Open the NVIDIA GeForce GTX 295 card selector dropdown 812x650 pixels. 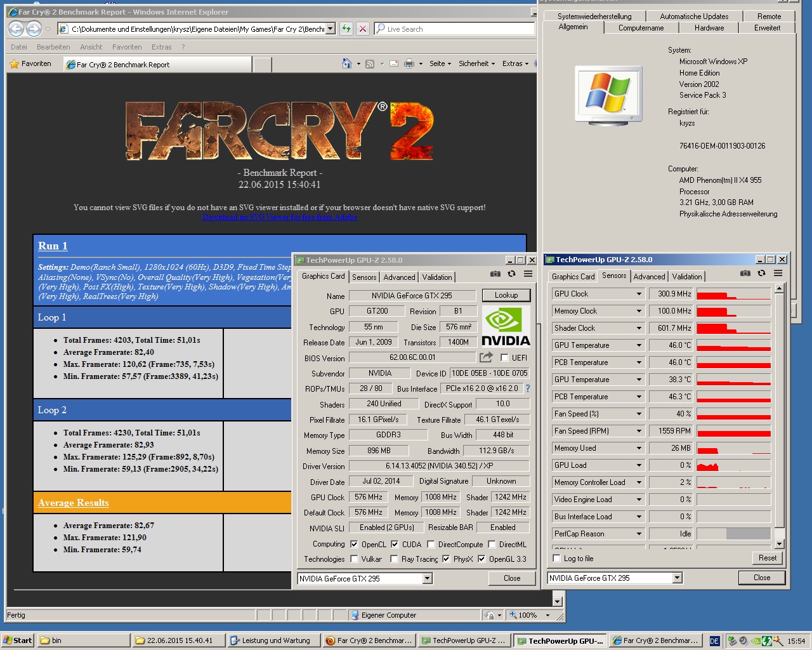point(428,578)
